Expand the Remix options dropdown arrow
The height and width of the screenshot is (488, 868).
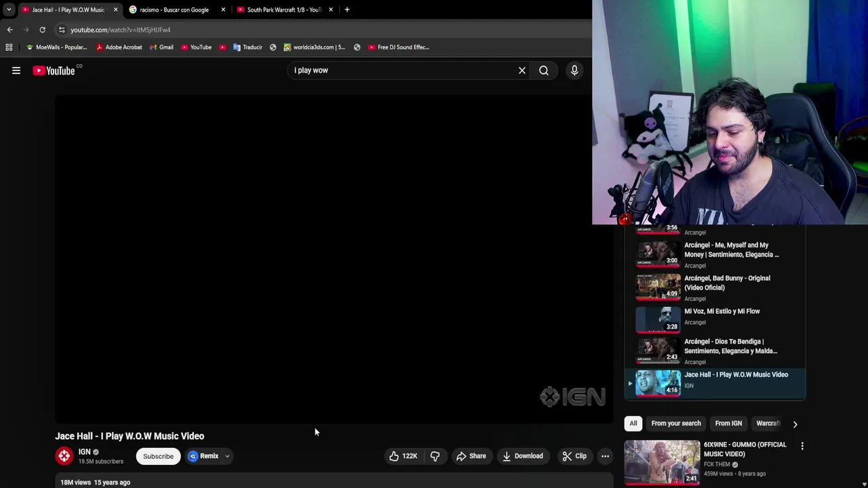pos(227,456)
